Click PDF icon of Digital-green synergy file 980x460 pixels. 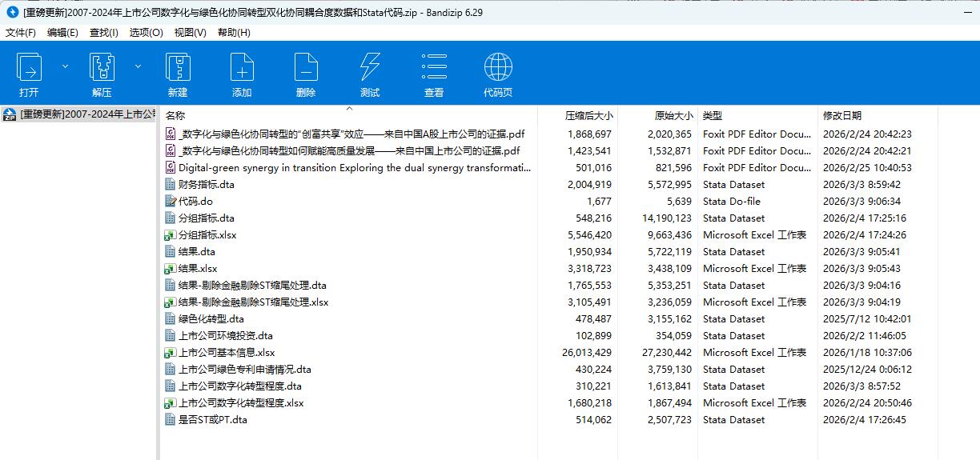[170, 167]
